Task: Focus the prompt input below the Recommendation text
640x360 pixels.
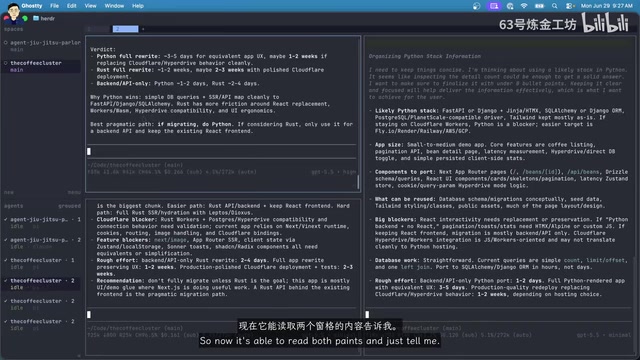Action: coord(222,314)
